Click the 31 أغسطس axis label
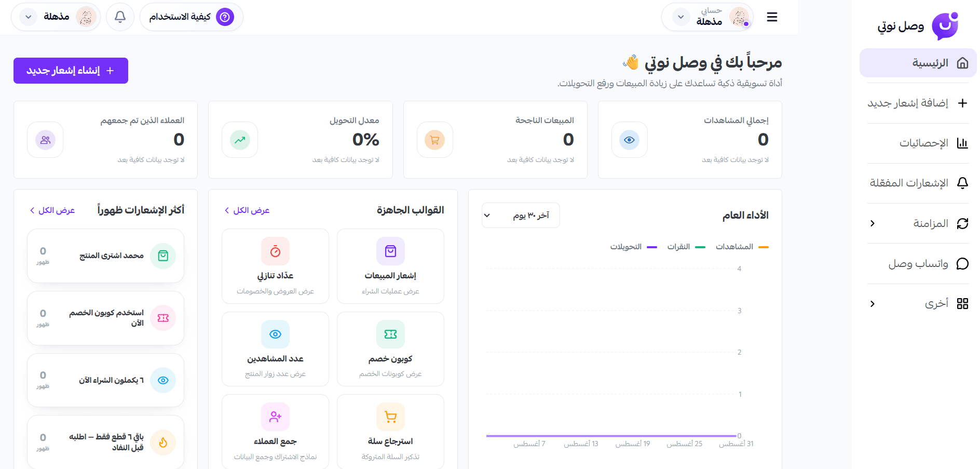 pyautogui.click(x=736, y=444)
